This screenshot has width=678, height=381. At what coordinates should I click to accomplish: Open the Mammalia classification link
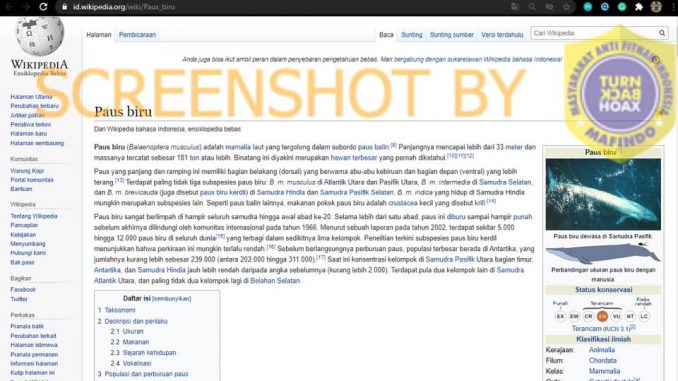pos(604,371)
